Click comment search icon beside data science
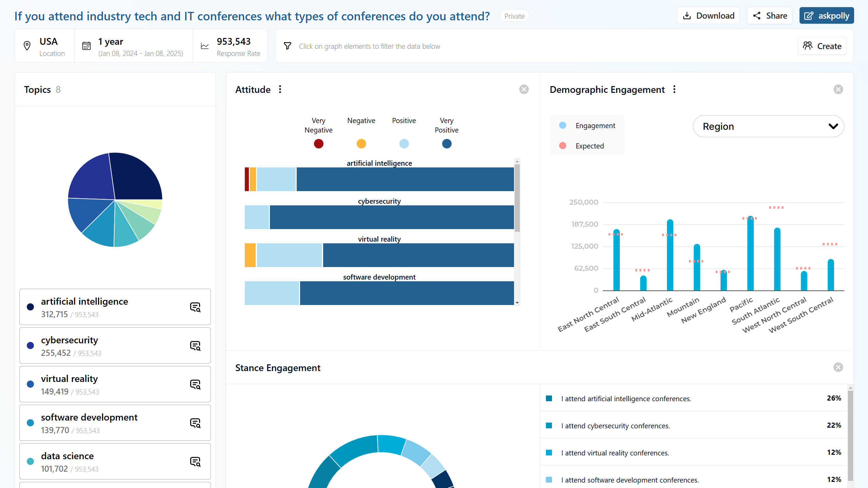 [x=195, y=462]
